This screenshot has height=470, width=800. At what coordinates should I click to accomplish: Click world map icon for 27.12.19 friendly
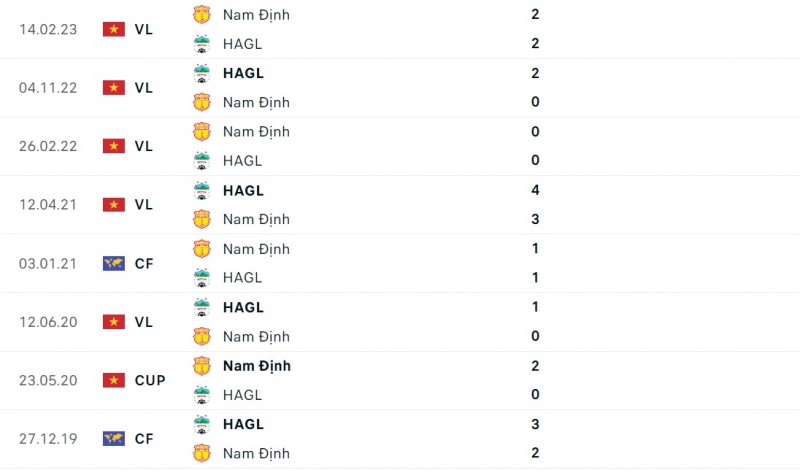point(113,438)
